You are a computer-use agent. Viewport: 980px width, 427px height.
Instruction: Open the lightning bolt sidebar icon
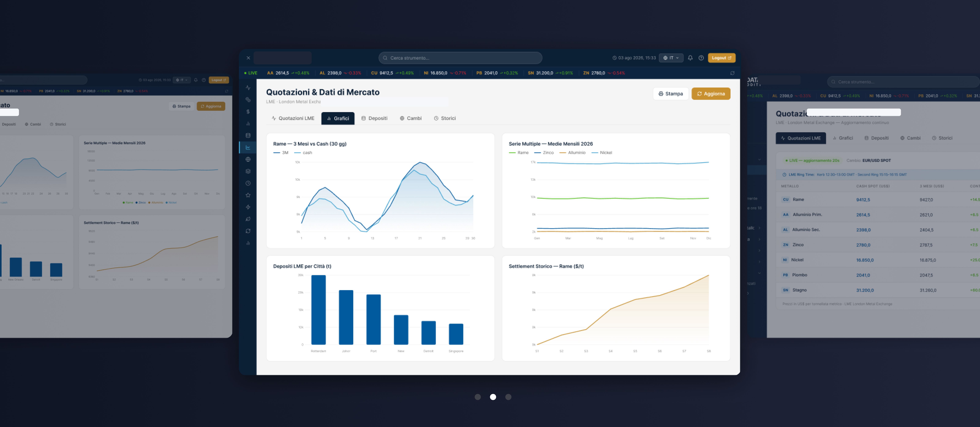click(248, 207)
